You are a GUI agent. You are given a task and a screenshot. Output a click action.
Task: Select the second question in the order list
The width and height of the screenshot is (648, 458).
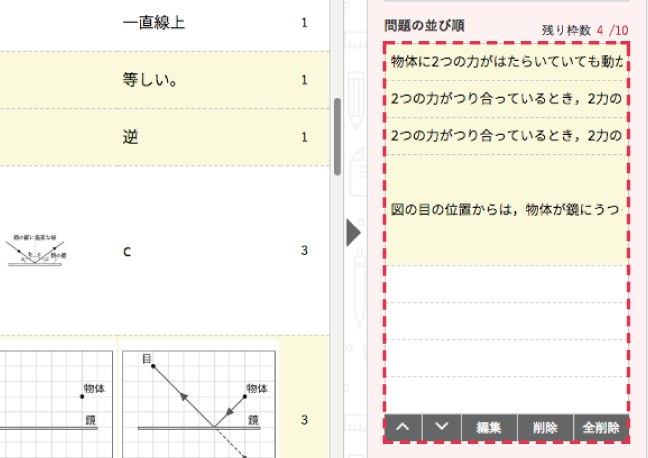tap(507, 99)
